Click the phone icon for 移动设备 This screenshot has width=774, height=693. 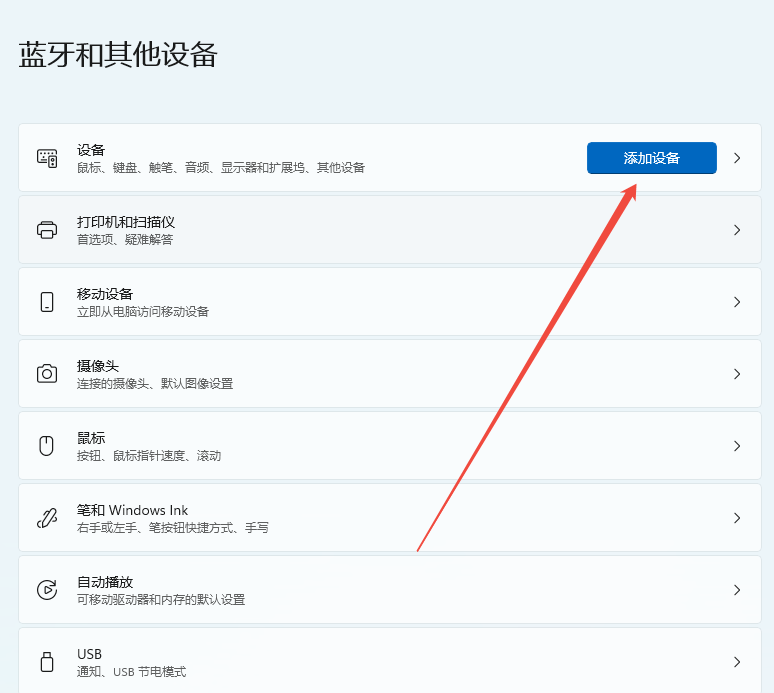(x=47, y=302)
